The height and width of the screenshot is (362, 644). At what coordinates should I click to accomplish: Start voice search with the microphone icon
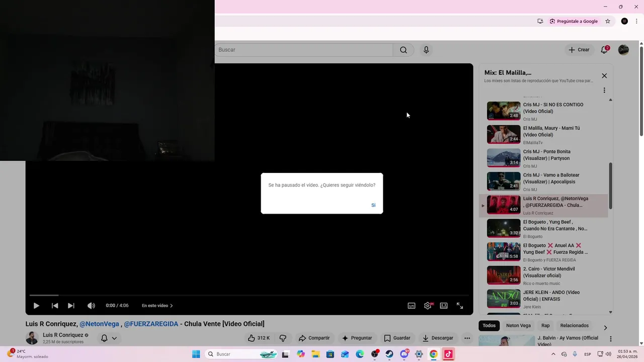click(x=426, y=50)
